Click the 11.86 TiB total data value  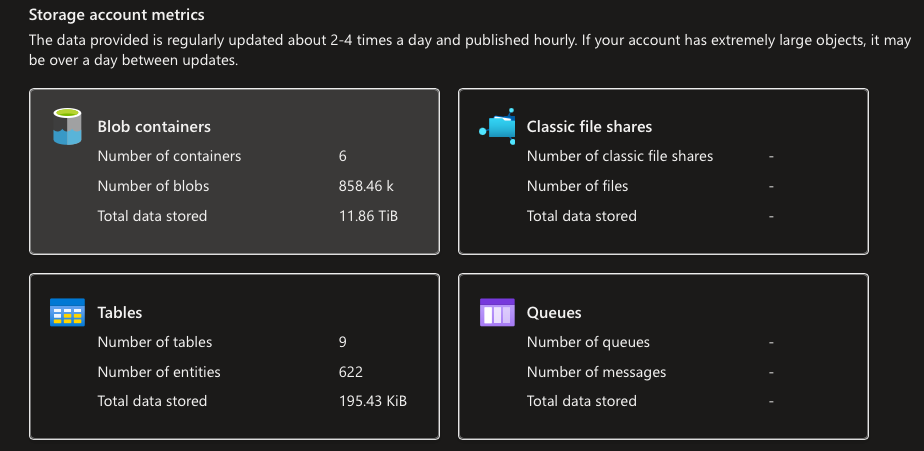click(368, 216)
